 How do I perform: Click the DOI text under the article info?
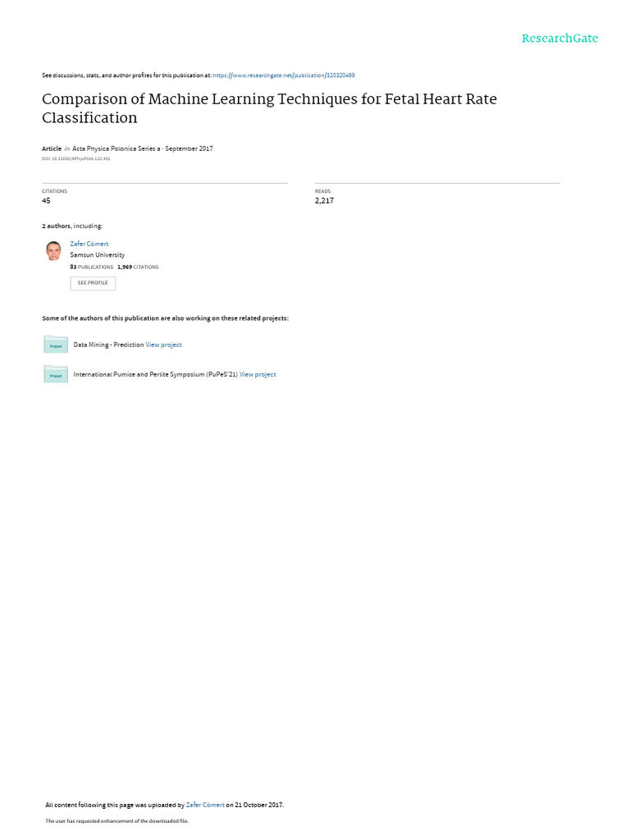(x=75, y=158)
